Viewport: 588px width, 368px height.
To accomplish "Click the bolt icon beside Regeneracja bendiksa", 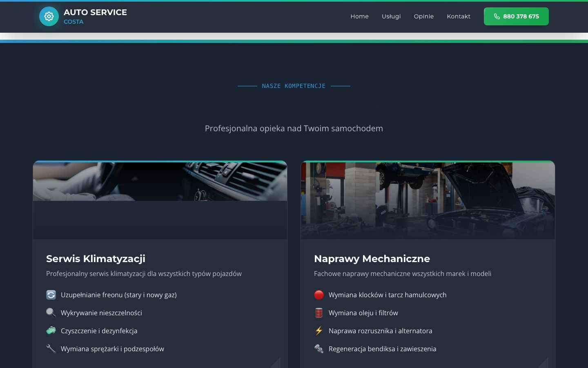I will [319, 349].
